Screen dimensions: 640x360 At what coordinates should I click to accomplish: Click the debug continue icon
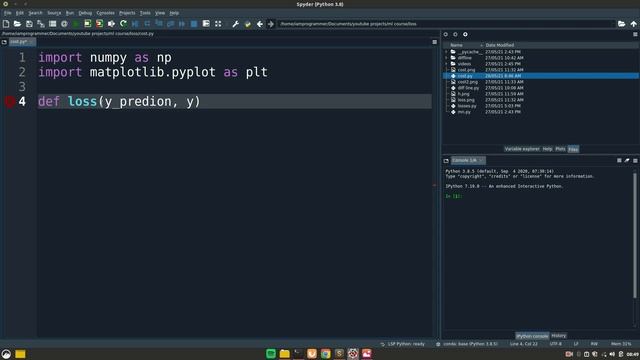(182, 24)
